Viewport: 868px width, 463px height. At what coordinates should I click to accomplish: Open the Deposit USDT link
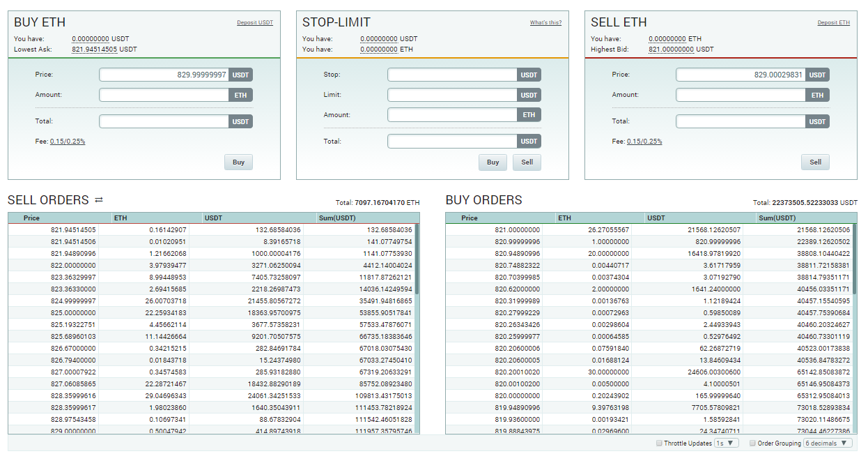click(255, 23)
